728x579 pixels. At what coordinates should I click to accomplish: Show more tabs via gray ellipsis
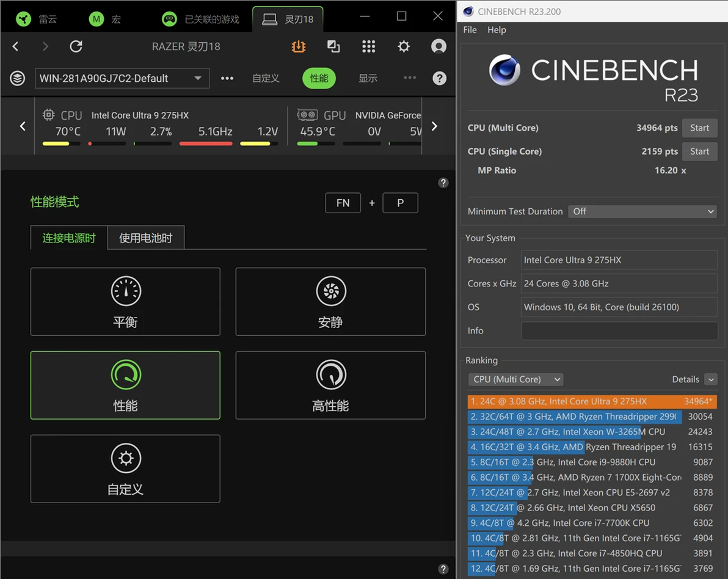click(410, 78)
